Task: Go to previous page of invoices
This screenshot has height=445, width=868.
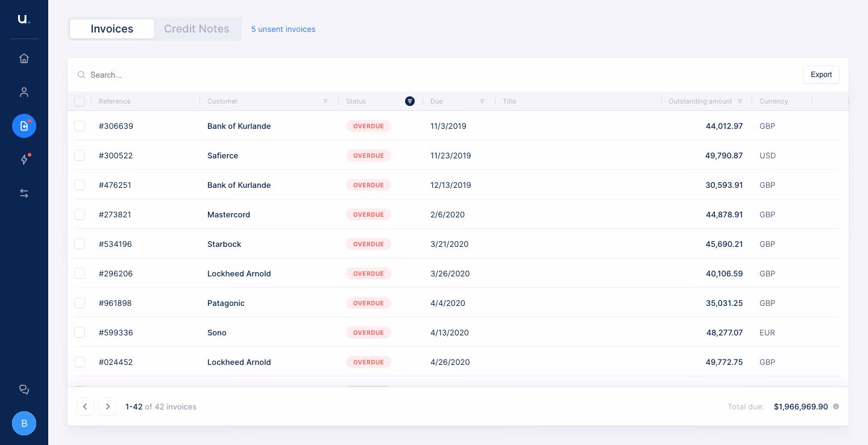Action: [85, 406]
